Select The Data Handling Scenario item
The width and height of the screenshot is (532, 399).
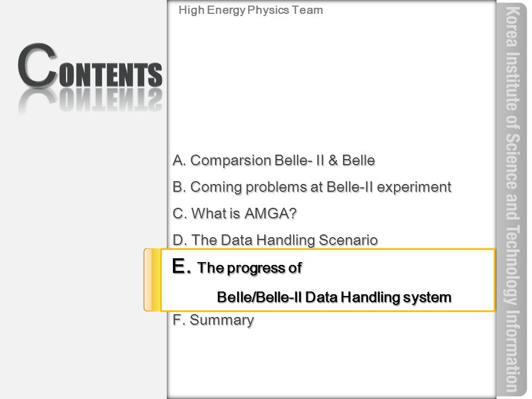pos(275,240)
